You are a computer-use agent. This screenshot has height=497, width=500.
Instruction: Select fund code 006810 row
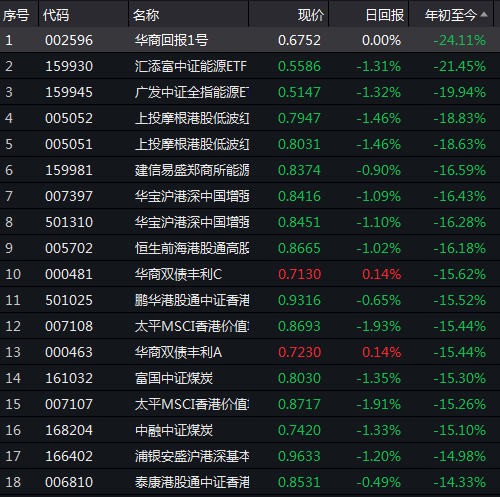pyautogui.click(x=250, y=482)
